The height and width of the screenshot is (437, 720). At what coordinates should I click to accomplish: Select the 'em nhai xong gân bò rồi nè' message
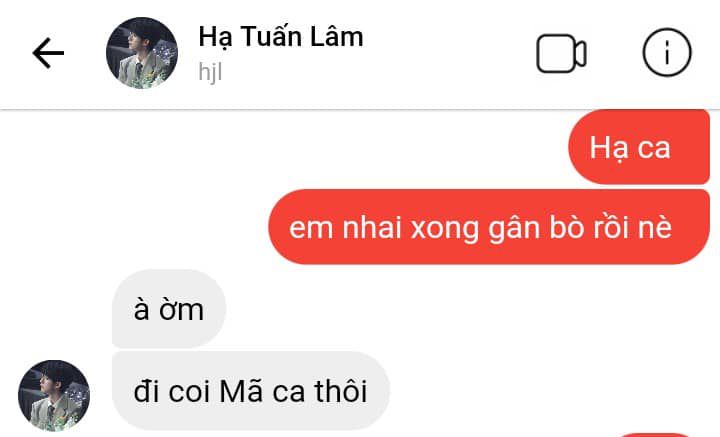(x=489, y=227)
